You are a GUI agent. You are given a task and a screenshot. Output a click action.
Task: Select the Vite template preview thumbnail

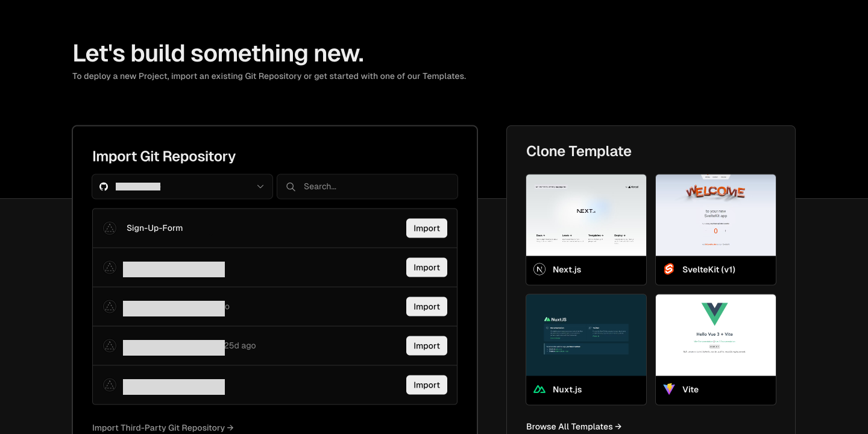[x=715, y=335]
